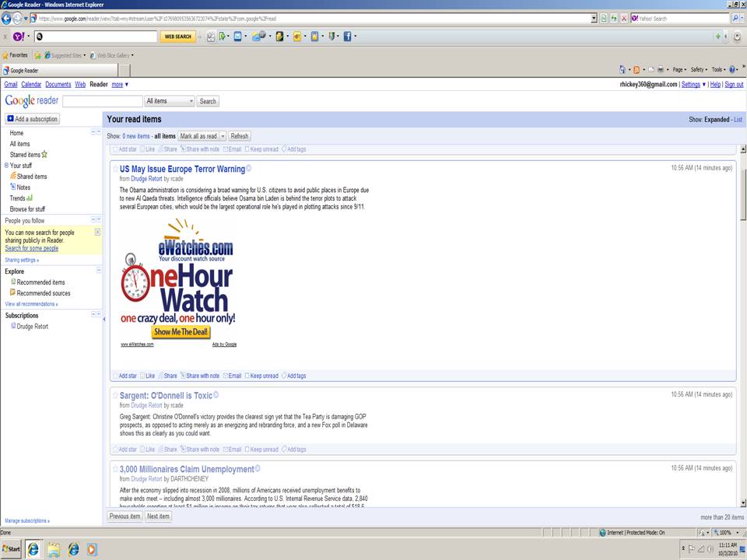Expand the 'more' Google services dropdown
This screenshot has width=747, height=560.
[120, 84]
